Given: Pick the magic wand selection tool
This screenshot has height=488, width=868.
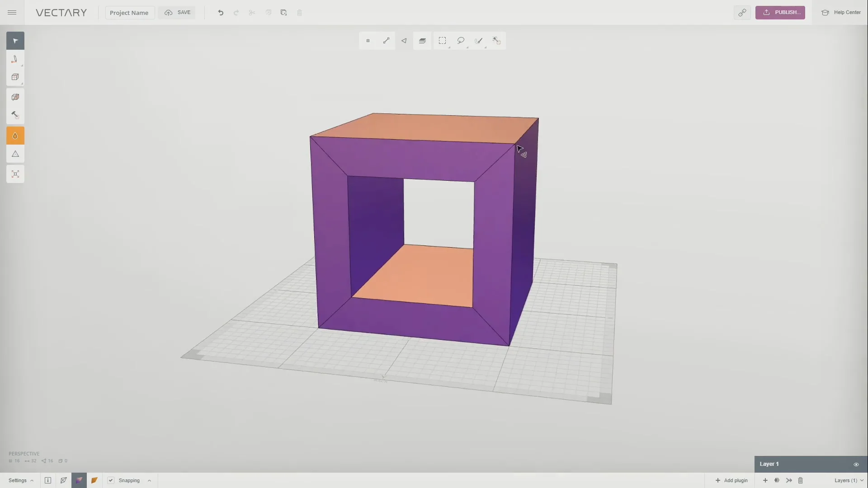Looking at the screenshot, I should pos(496,41).
